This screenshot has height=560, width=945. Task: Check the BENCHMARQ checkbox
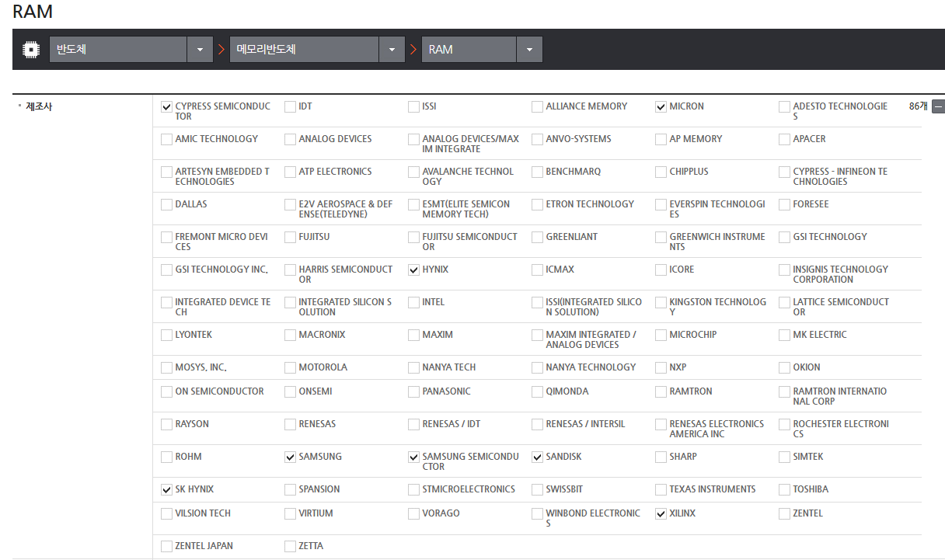pos(537,172)
